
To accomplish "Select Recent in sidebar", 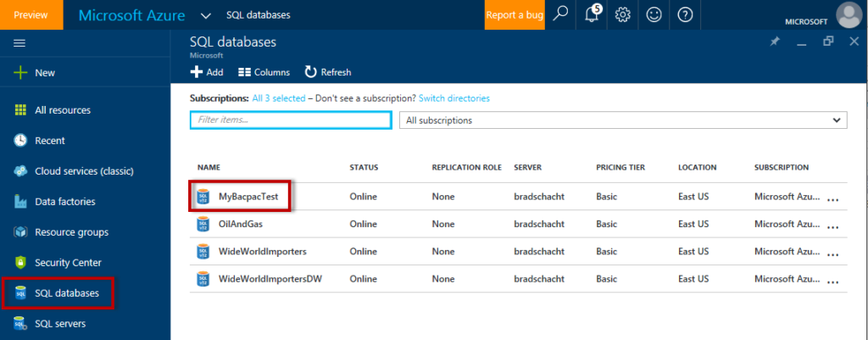I will [x=50, y=141].
